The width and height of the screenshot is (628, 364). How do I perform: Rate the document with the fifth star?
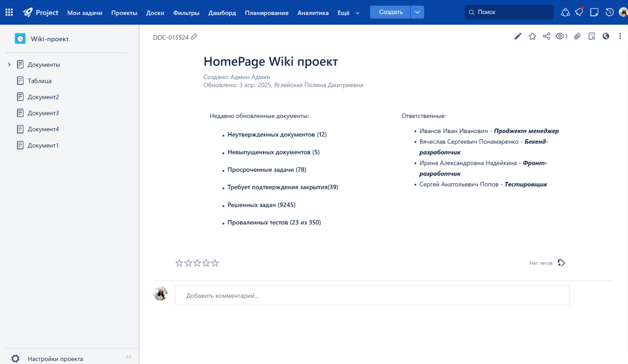[x=215, y=263]
